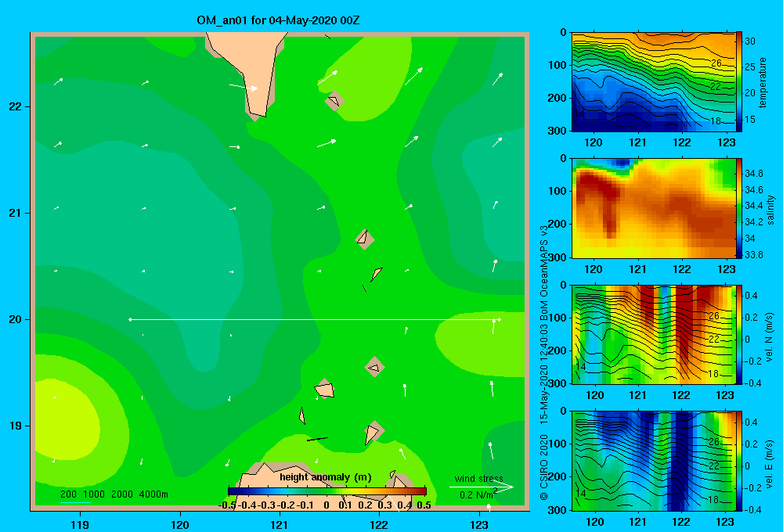Click the '200 1000 2000 4000m' depth legend
The image size is (783, 532).
[114, 494]
